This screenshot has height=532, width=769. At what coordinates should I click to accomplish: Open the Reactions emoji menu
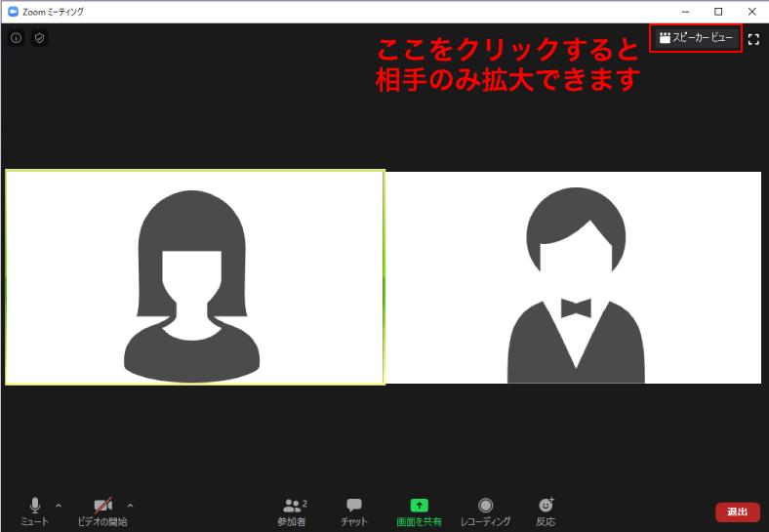[546, 510]
